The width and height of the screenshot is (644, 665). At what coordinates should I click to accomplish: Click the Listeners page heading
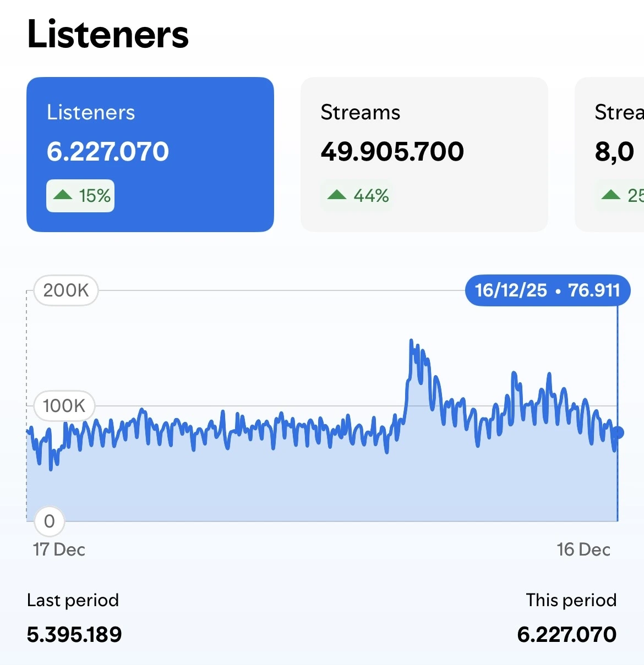click(108, 34)
